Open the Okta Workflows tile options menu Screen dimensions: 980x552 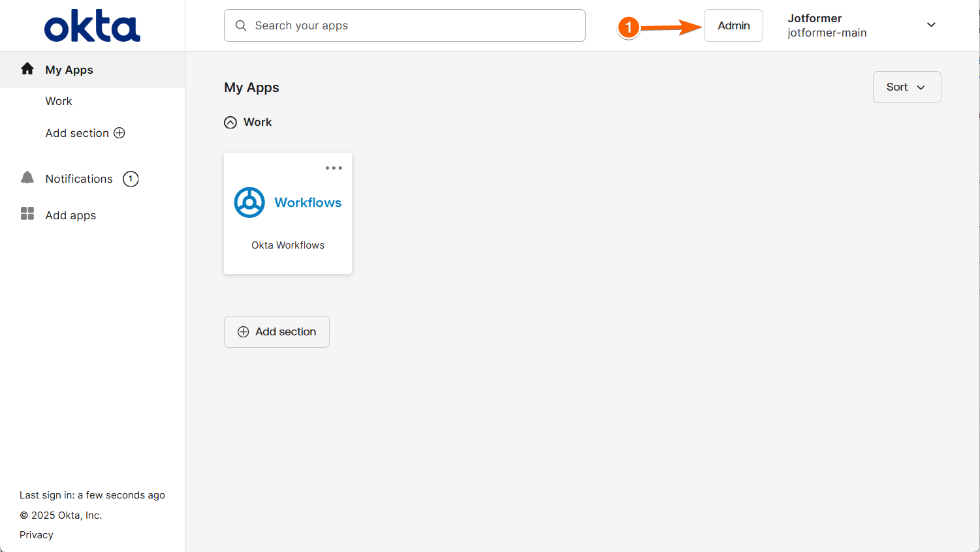[334, 168]
